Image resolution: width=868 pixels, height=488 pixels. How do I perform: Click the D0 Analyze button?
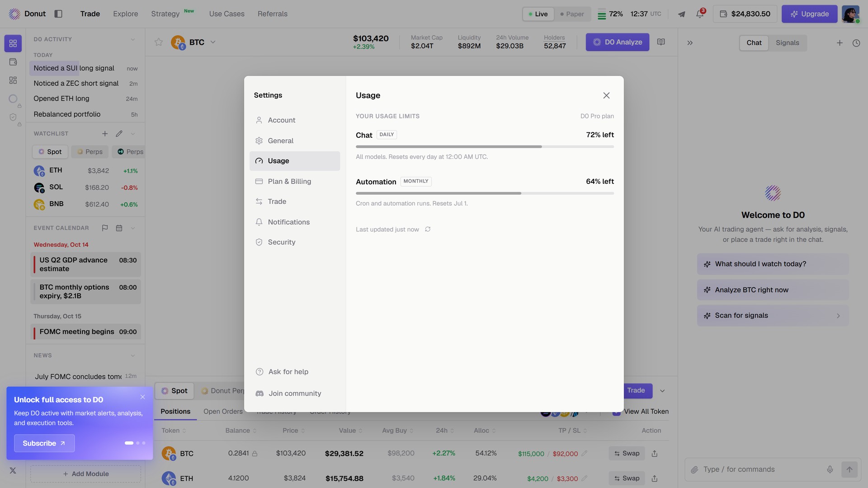[x=617, y=42]
